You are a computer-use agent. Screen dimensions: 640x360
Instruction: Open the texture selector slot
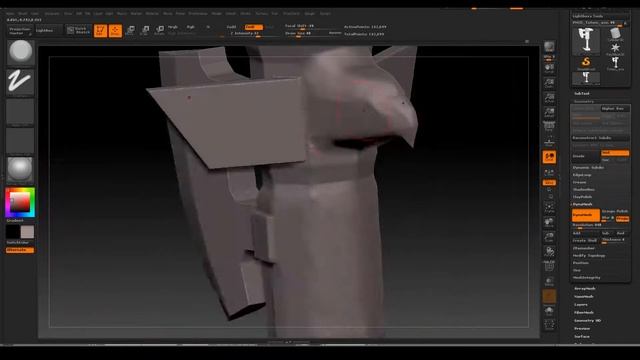tap(20, 141)
